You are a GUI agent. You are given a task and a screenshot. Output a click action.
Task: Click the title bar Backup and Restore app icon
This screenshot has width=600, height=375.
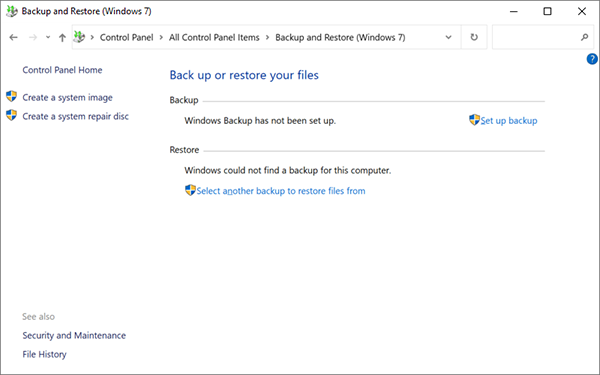click(11, 11)
